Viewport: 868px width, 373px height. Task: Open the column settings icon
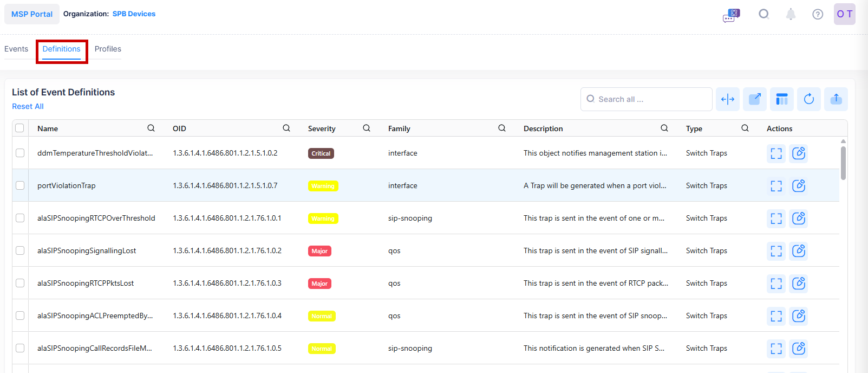point(782,99)
